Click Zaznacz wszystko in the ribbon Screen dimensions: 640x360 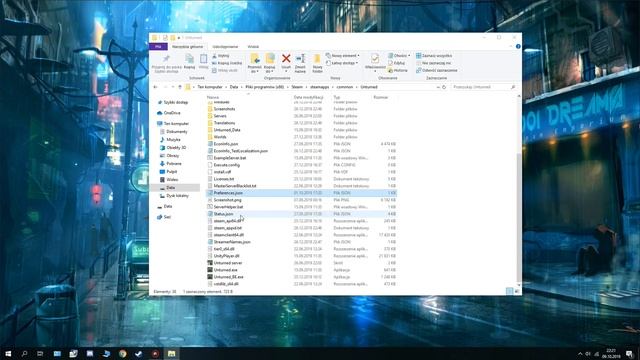click(x=434, y=56)
